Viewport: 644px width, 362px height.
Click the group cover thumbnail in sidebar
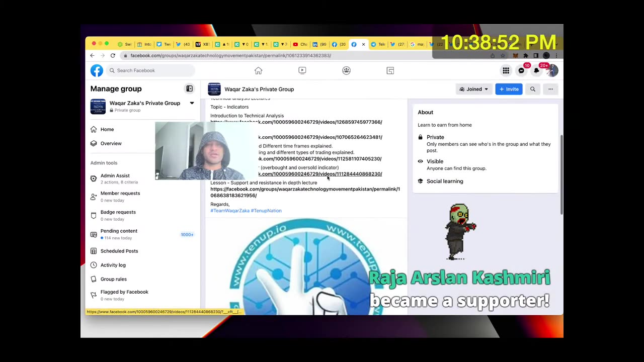click(98, 107)
